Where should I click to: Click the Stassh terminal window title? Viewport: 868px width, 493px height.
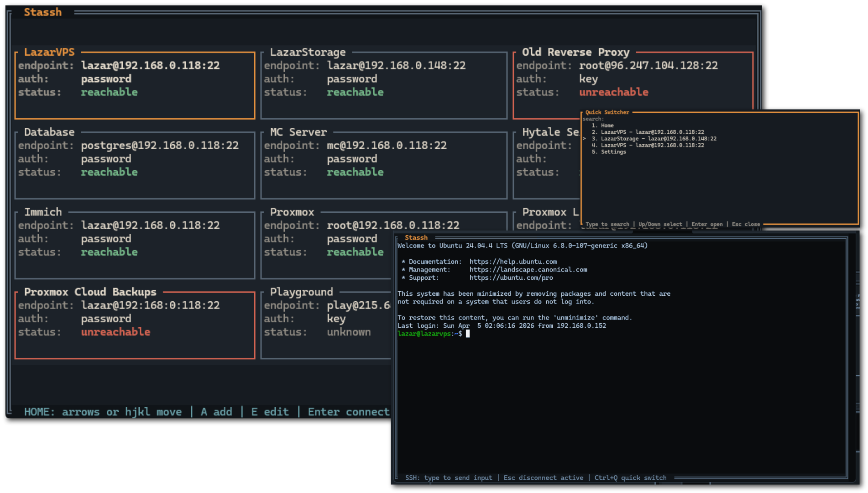[417, 237]
